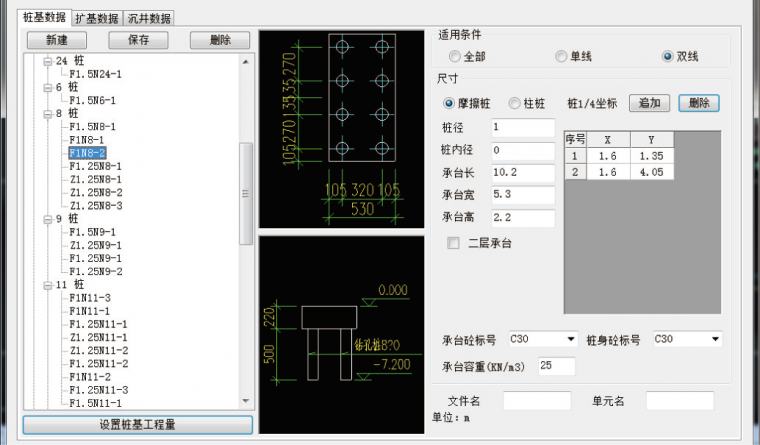Image resolution: width=760 pixels, height=445 pixels.
Task: Switch to the 桩基数据 tab
Action: click(x=45, y=17)
